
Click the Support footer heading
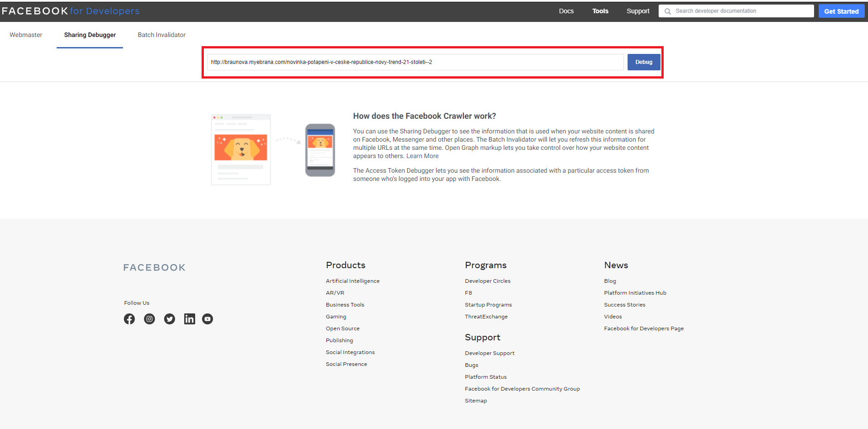(483, 337)
